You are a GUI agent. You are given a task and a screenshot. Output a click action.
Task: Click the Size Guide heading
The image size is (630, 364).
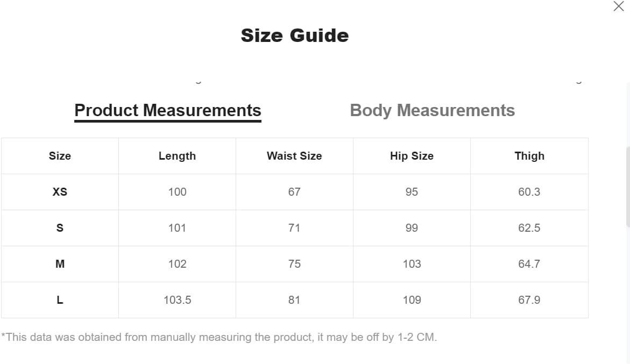(x=294, y=35)
